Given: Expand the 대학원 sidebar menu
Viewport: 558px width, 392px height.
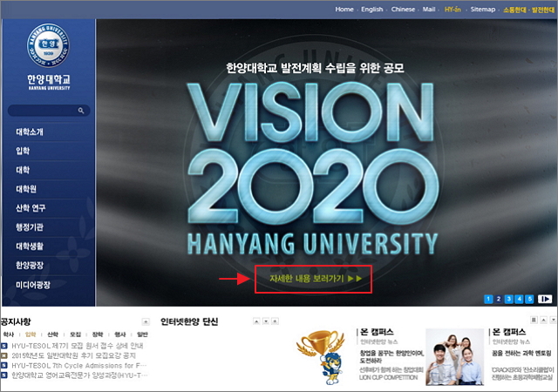Looking at the screenshot, I should tap(26, 189).
